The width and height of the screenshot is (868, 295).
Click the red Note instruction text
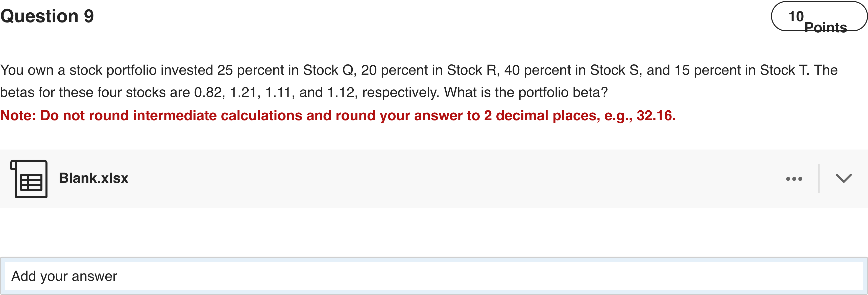[338, 115]
